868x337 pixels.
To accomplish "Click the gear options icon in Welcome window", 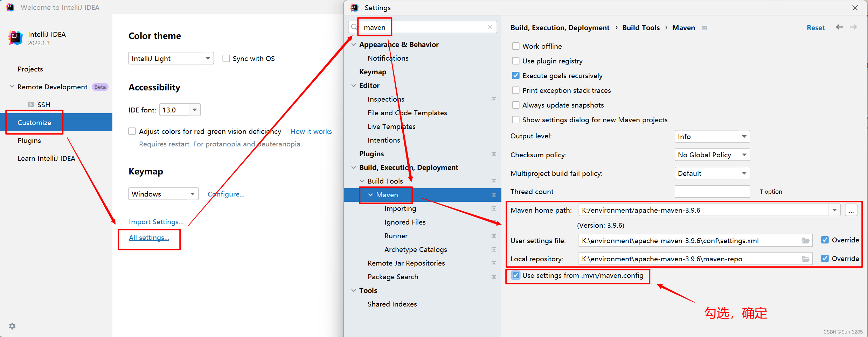I will coord(12,326).
